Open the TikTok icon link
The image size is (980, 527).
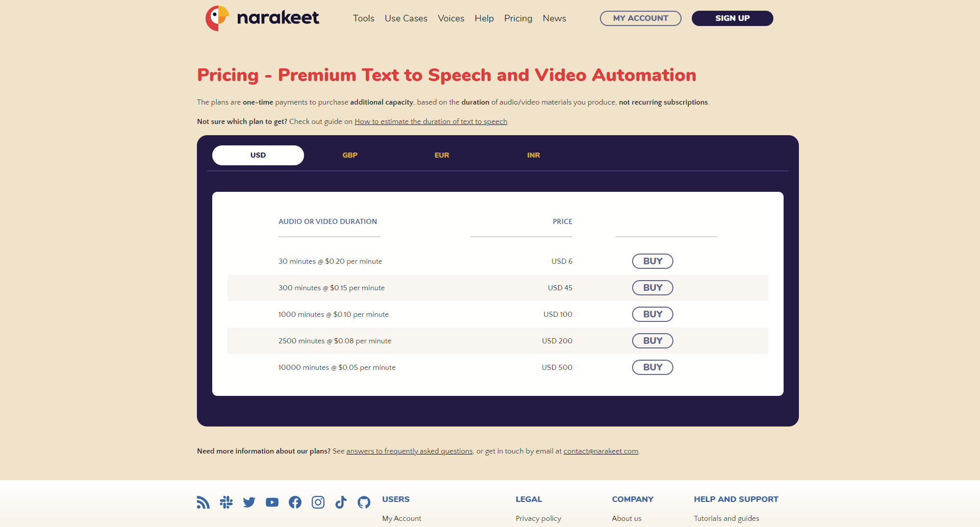341,502
